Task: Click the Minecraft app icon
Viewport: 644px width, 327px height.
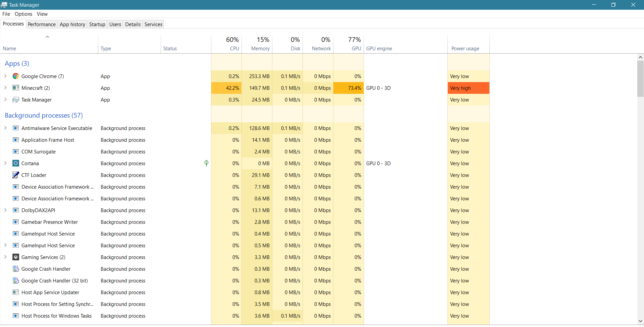Action: pyautogui.click(x=15, y=88)
